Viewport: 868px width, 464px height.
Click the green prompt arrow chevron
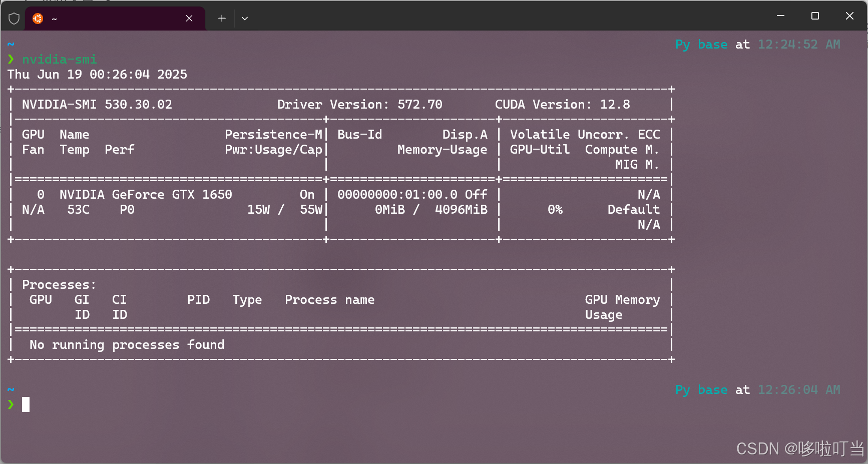tap(11, 59)
